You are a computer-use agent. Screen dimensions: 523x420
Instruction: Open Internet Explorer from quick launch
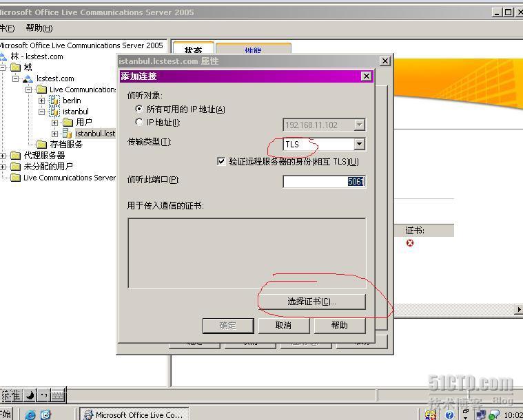click(x=30, y=414)
